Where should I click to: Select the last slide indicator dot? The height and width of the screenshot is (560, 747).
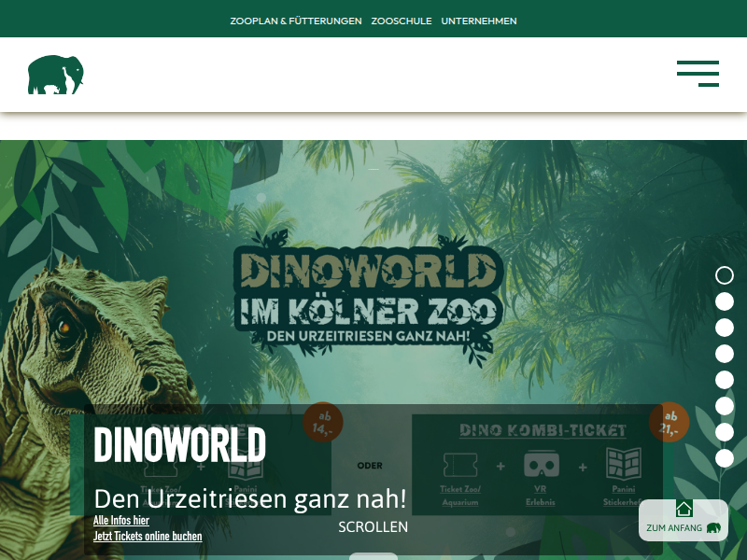tap(725, 458)
